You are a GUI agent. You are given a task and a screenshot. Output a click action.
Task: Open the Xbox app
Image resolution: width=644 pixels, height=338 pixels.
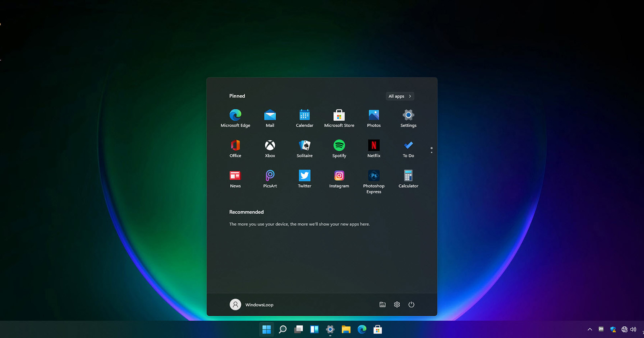[x=270, y=148]
